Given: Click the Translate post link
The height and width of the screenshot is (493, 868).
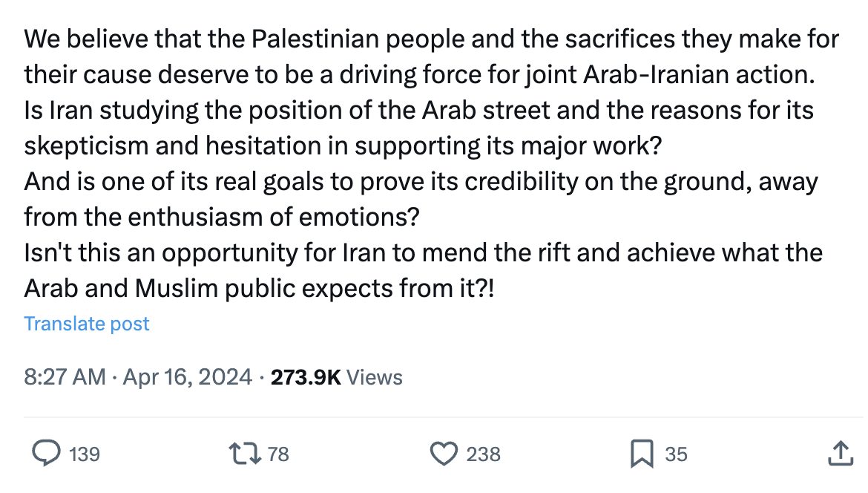Looking at the screenshot, I should point(87,324).
